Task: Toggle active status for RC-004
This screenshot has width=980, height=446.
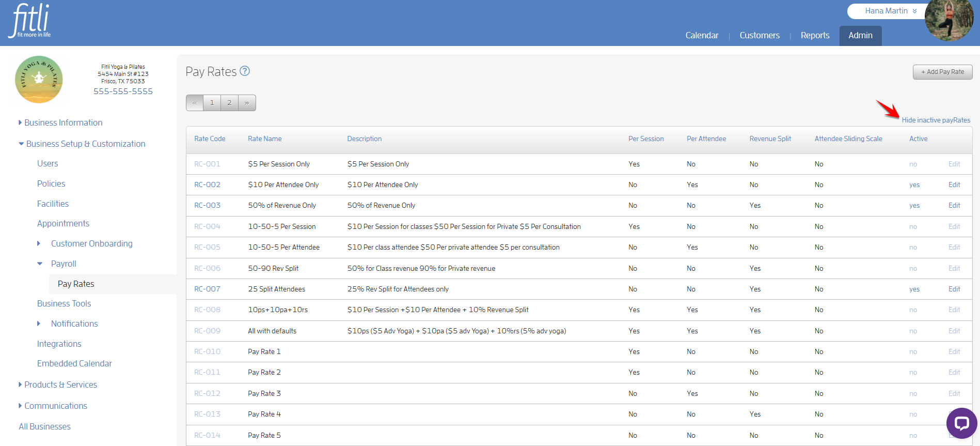Action: coord(913,227)
